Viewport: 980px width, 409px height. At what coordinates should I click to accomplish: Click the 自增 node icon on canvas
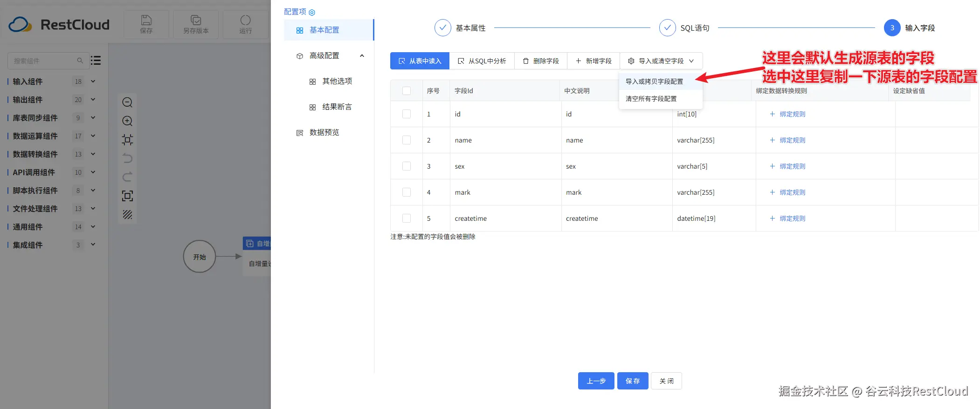250,244
